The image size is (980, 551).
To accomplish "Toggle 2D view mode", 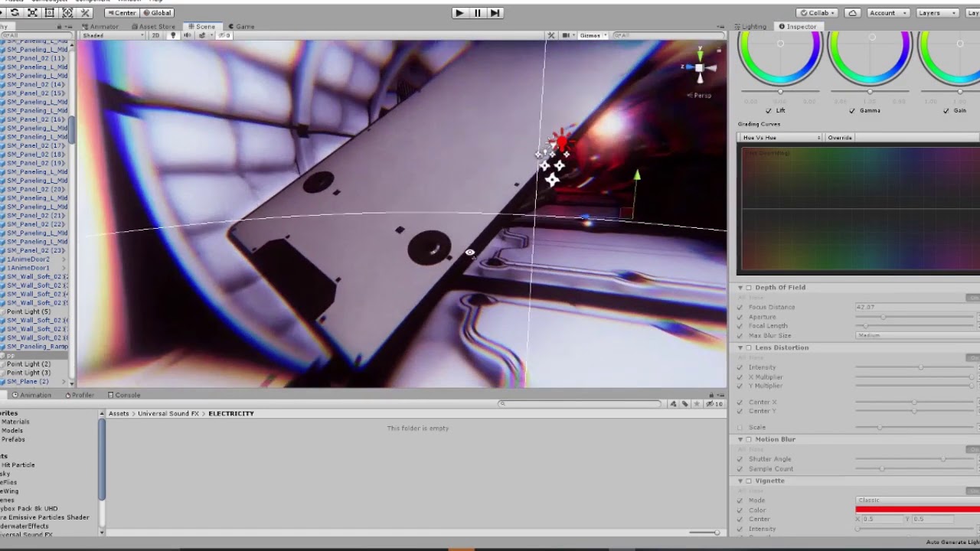I will (155, 35).
